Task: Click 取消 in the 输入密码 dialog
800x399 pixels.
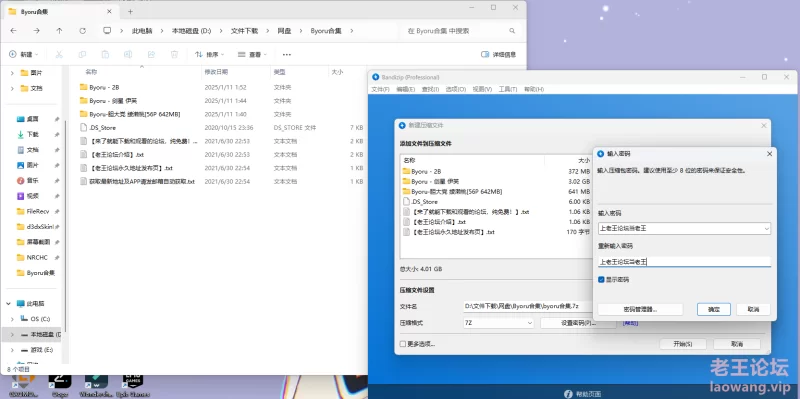Action: point(753,309)
